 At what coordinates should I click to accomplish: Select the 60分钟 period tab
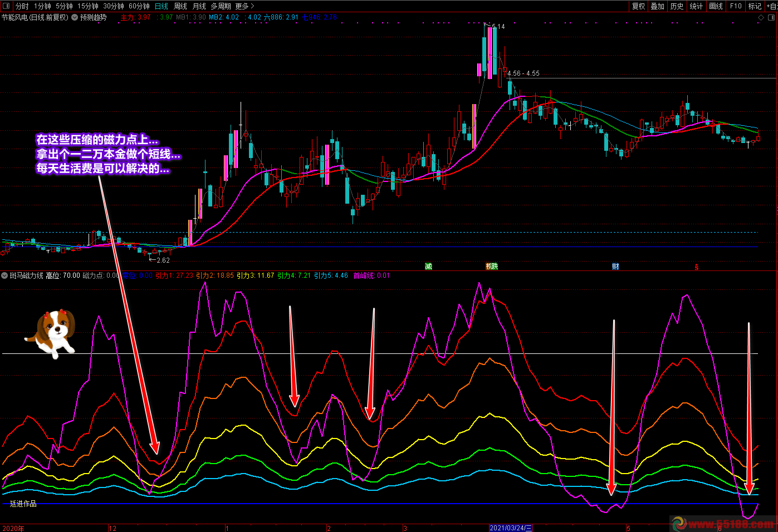(139, 6)
